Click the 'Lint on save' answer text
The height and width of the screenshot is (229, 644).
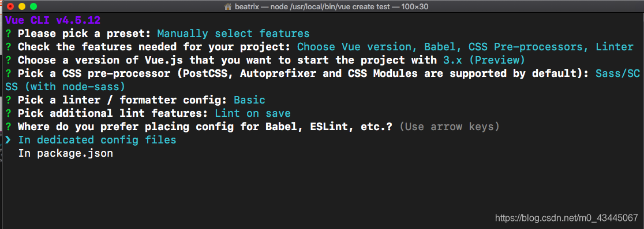[x=253, y=113]
